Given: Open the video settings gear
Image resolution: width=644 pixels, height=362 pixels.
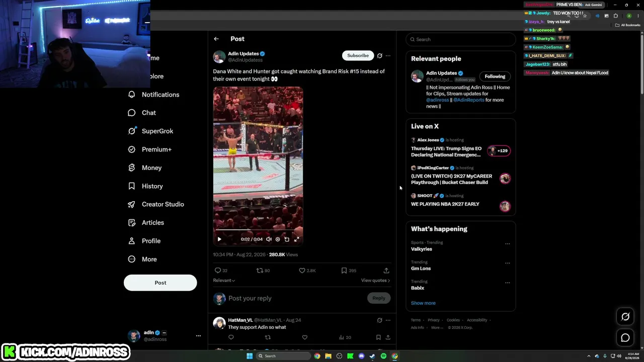Looking at the screenshot, I should pos(278,239).
